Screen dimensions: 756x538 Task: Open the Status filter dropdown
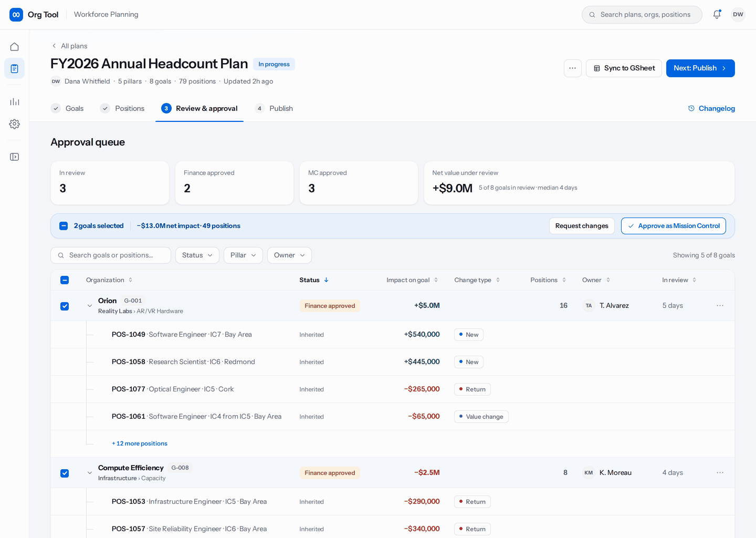pos(197,255)
